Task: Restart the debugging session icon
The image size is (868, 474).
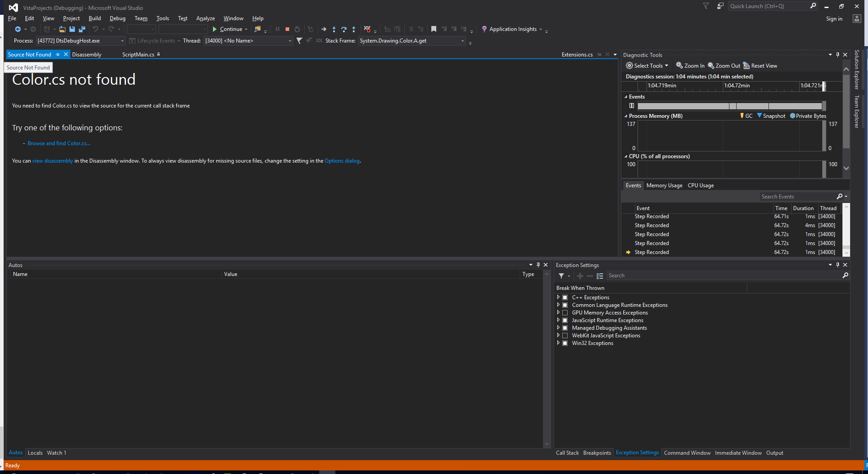Action: tap(297, 29)
